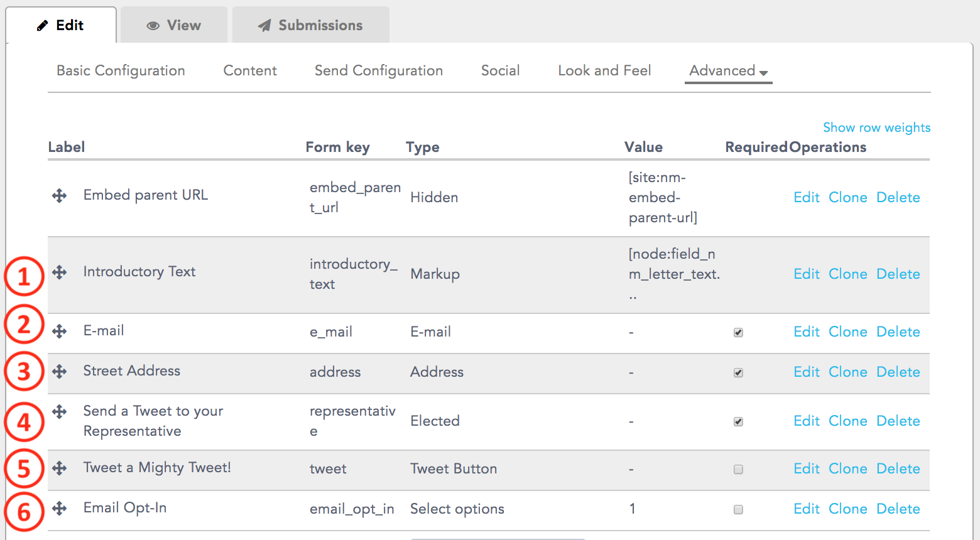Click the 'Elected' type cell

click(435, 421)
